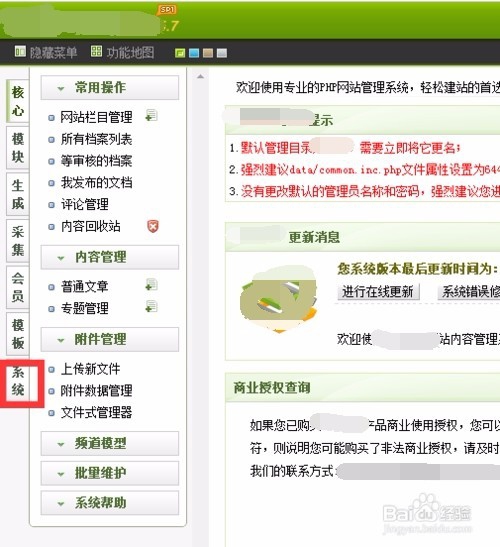This screenshot has height=547, width=500.
Task: Click the warning about data/common.inc.php
Action: [370, 170]
